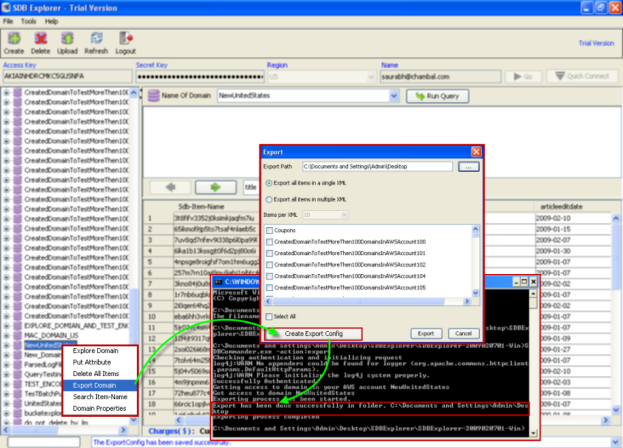Click the articleeditdate column header

(x=561, y=207)
